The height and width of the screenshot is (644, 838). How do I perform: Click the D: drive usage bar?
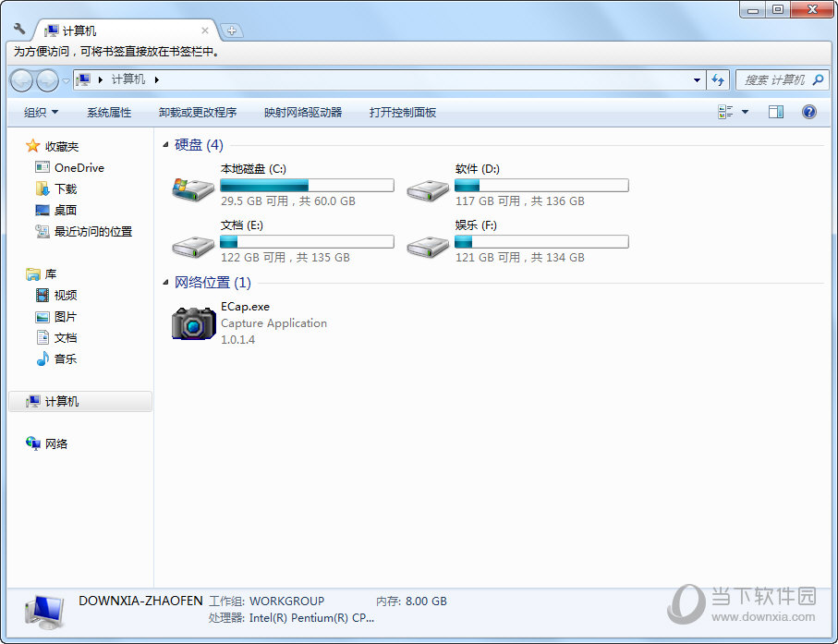pos(541,186)
